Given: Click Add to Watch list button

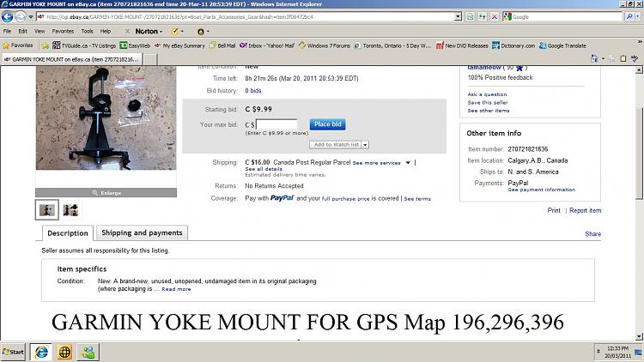Looking at the screenshot, I should tap(336, 144).
